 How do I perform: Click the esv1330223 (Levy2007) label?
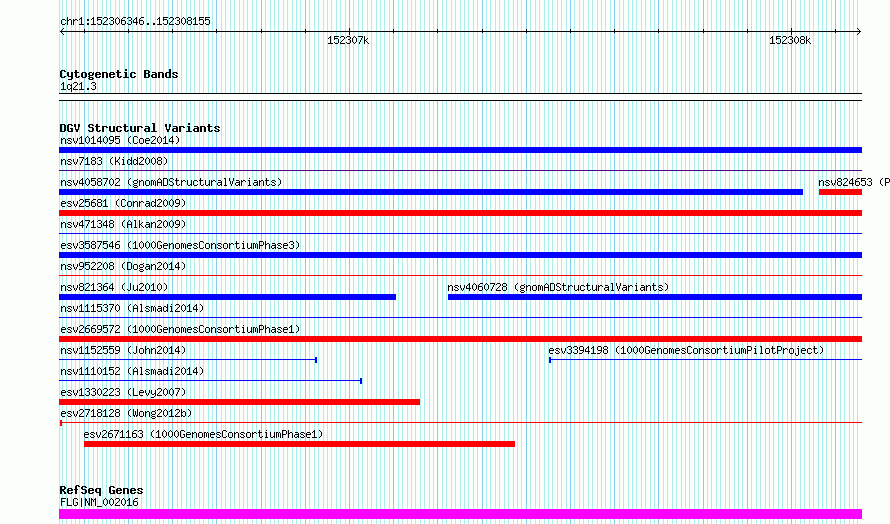point(123,392)
